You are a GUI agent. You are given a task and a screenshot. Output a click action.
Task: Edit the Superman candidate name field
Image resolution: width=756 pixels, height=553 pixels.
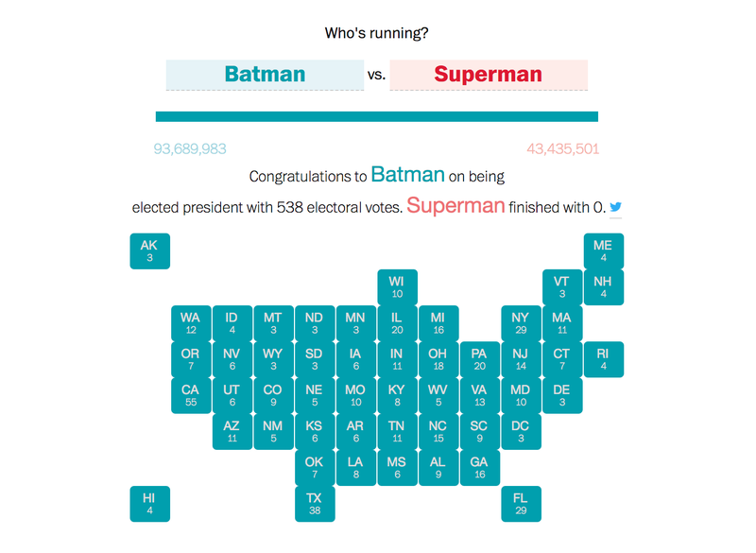coord(489,75)
